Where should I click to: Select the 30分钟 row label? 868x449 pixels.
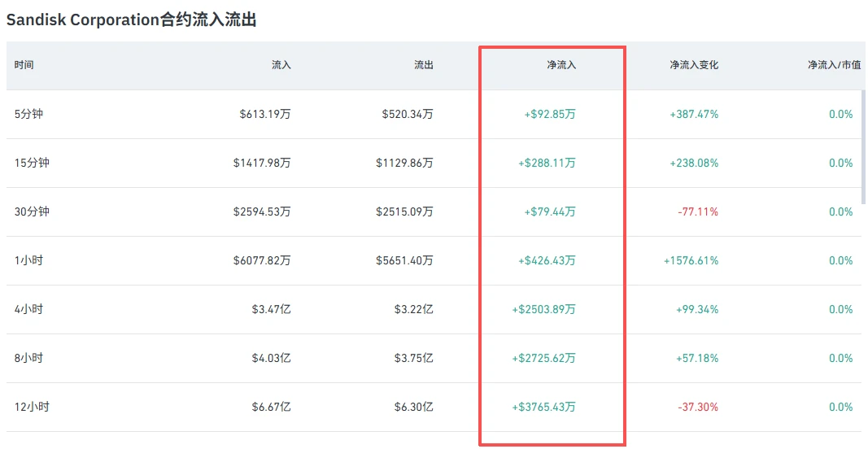pyautogui.click(x=32, y=211)
